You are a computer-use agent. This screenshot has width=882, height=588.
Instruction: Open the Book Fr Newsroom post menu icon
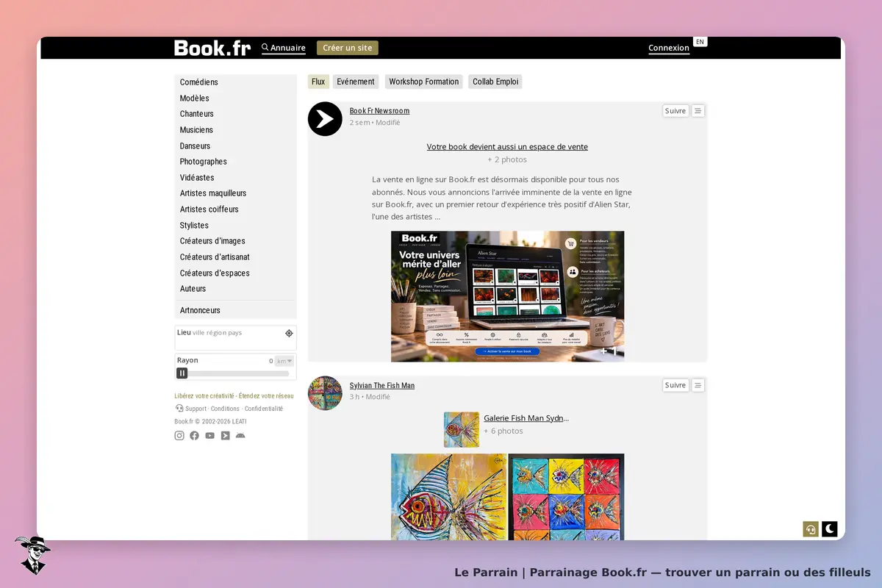pos(698,111)
